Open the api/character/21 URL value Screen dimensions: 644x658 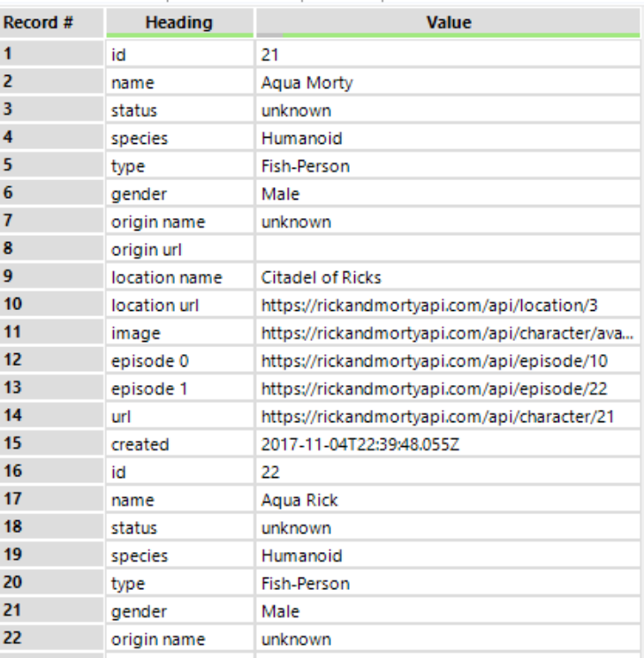click(437, 417)
